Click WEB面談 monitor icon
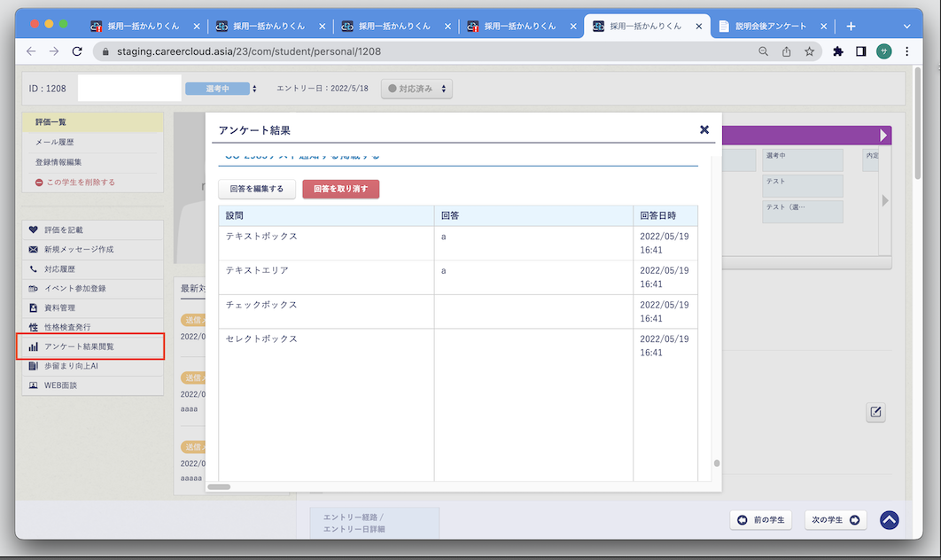 click(34, 385)
